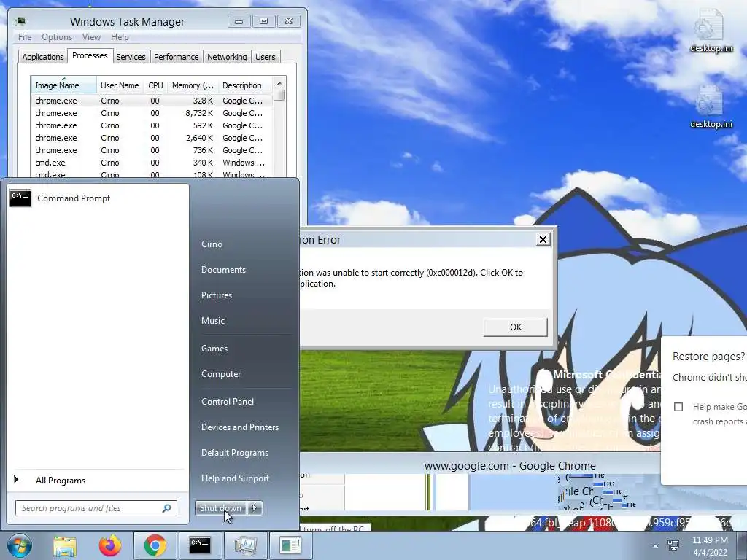
Task: Open the Command Prompt Start menu entry
Action: pyautogui.click(x=98, y=198)
